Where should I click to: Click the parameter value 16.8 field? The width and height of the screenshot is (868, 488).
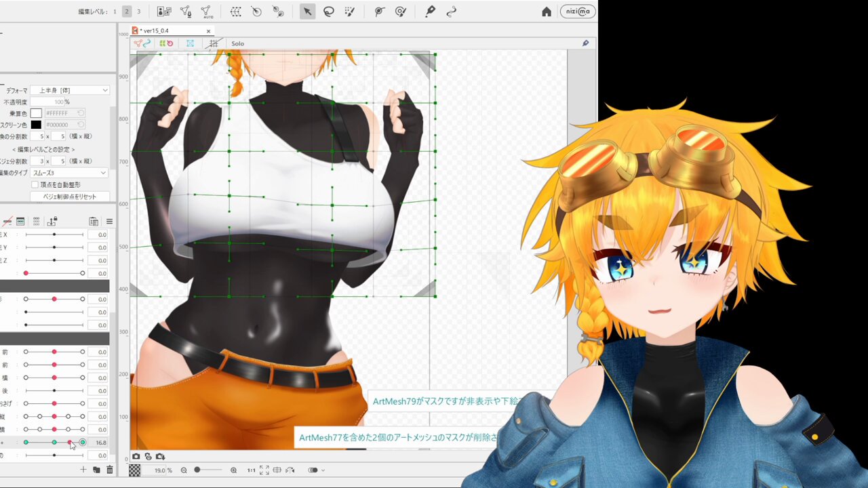point(98,443)
